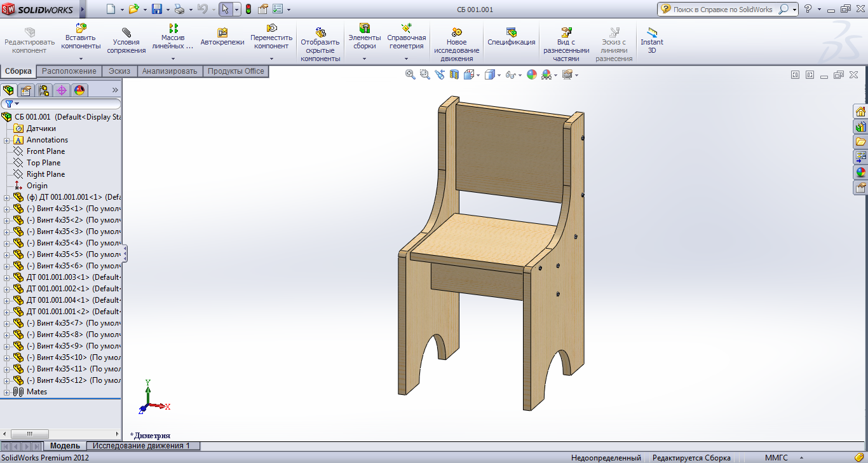Open SolidWorks Resources home icon in the task pane
The image size is (868, 463).
tap(861, 111)
